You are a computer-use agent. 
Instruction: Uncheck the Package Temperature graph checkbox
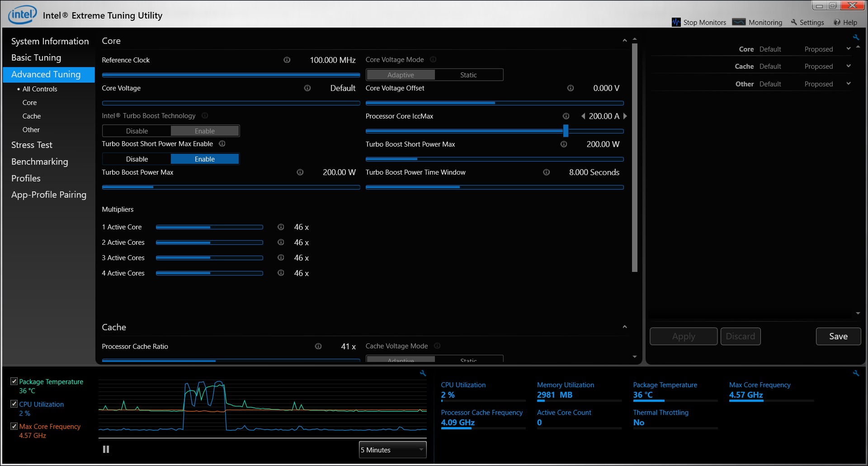[x=14, y=381]
